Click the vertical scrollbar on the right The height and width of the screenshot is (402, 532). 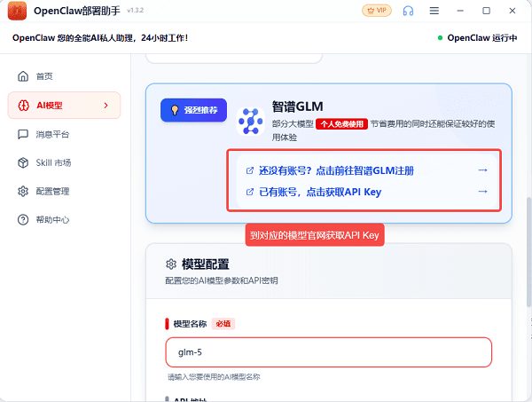tap(529, 253)
